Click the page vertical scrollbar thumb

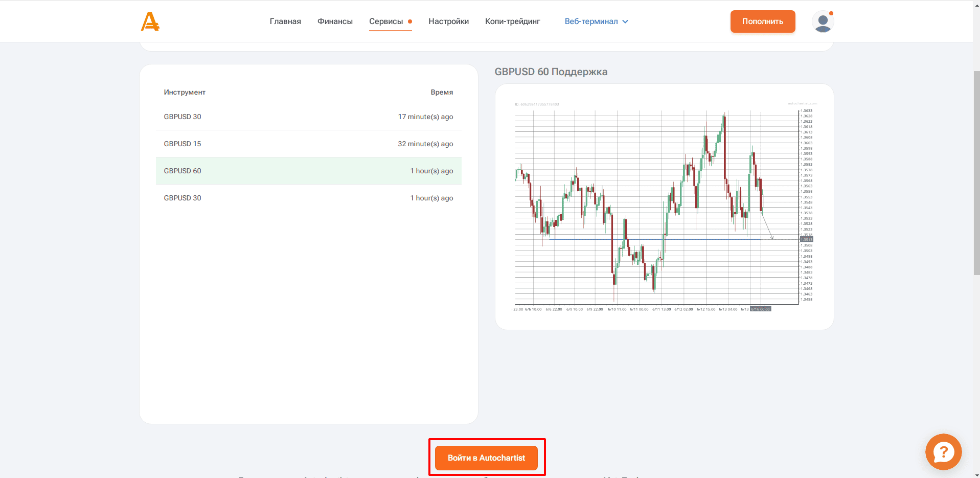[976, 173]
